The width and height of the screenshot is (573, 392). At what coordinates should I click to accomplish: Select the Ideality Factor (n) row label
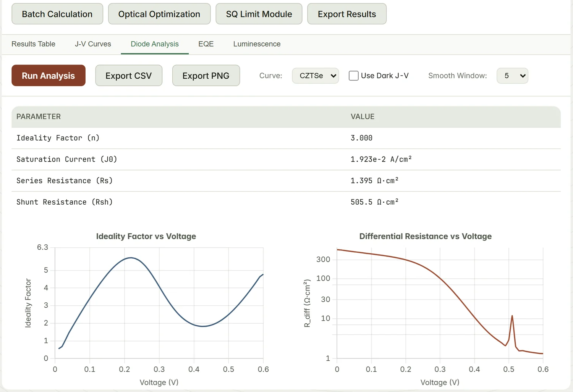point(58,138)
